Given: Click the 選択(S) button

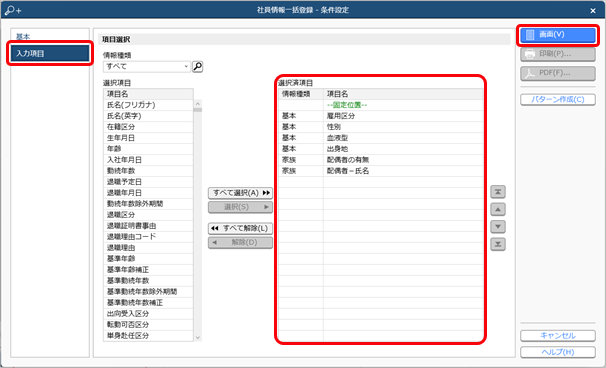Looking at the screenshot, I should coord(240,207).
